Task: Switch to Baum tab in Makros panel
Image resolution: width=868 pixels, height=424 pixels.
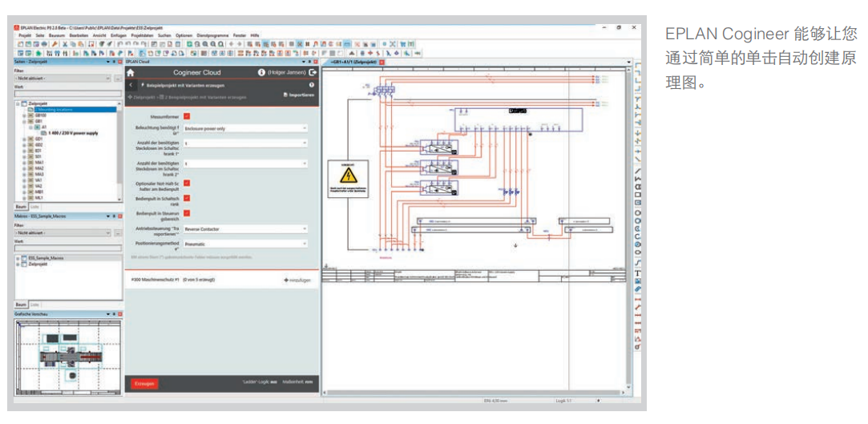Action: (21, 305)
